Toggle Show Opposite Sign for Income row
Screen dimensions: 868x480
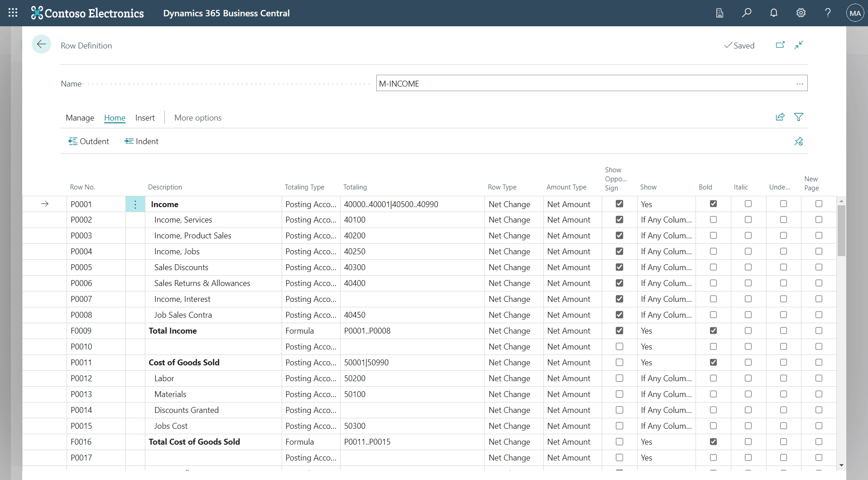click(619, 204)
